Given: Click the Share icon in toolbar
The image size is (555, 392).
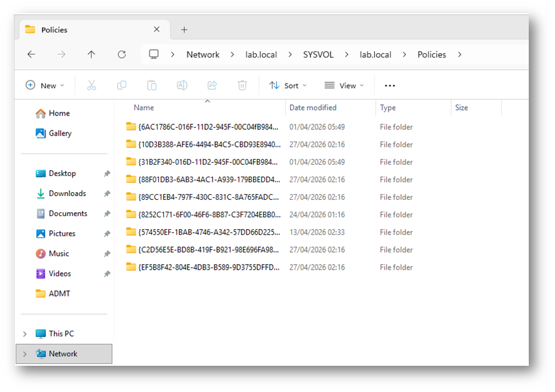Looking at the screenshot, I should click(x=212, y=86).
